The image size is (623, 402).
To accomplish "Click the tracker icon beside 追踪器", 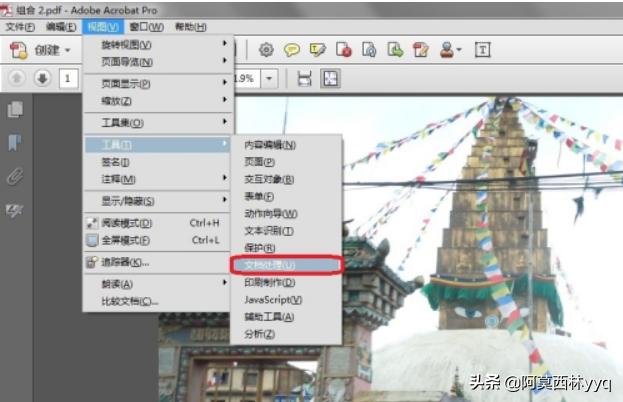I will [92, 262].
